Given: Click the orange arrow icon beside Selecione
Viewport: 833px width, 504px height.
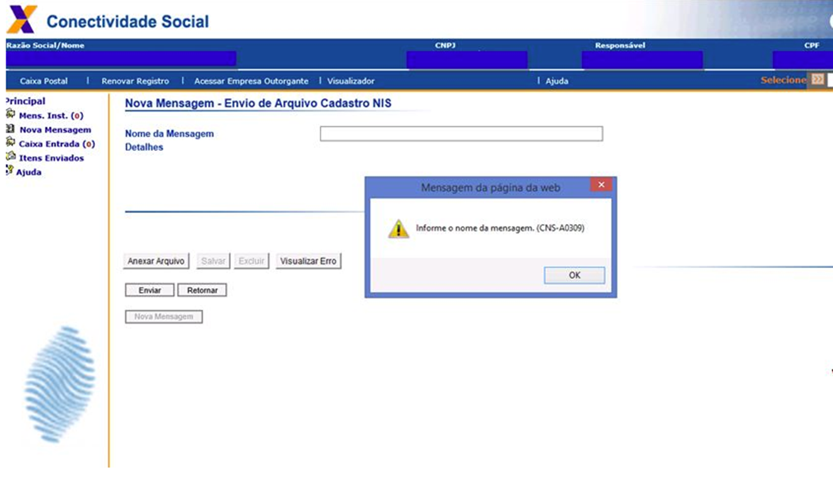Looking at the screenshot, I should pos(817,79).
